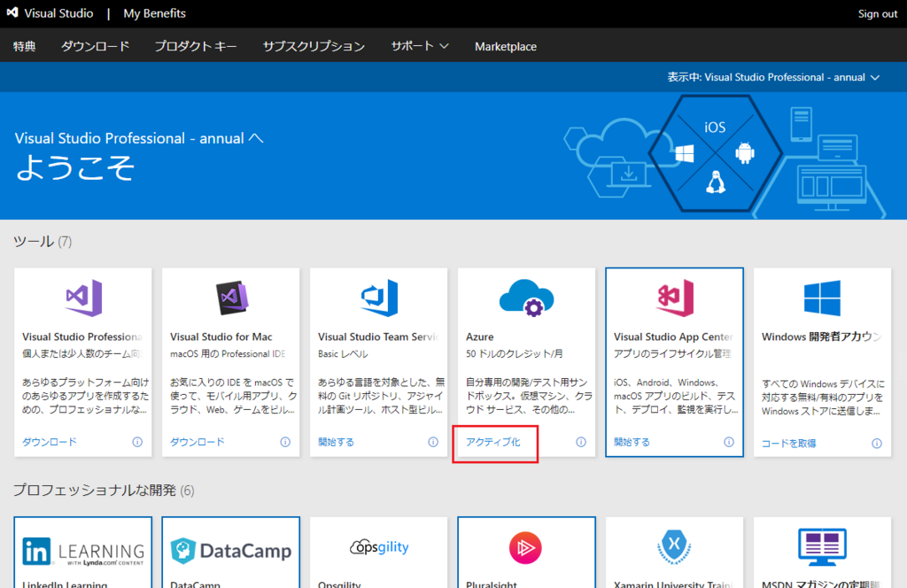The image size is (907, 588).
Task: Select the 'Visual Studio for Mac' card title
Action: pos(221,337)
